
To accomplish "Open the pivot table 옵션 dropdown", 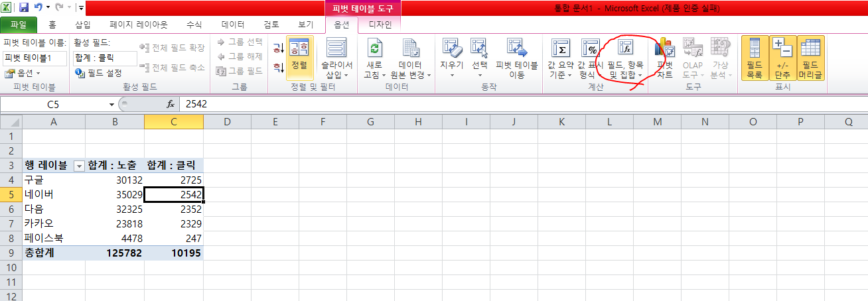I will [x=23, y=73].
